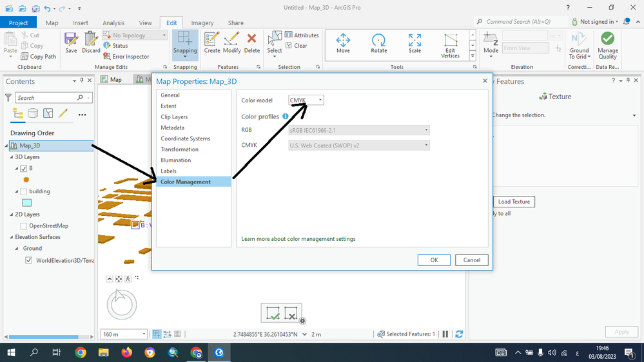The height and width of the screenshot is (362, 644).
Task: Discard edits using the Discard icon
Action: click(x=91, y=43)
